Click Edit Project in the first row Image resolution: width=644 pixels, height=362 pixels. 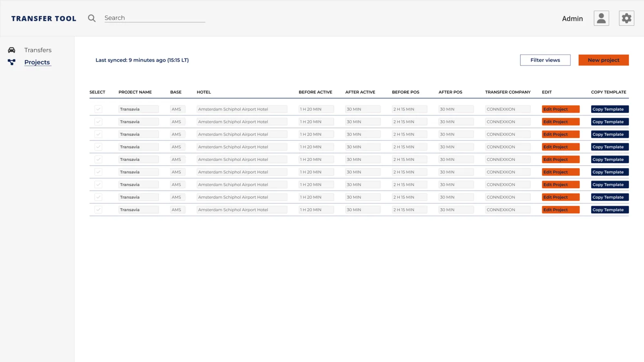point(561,109)
